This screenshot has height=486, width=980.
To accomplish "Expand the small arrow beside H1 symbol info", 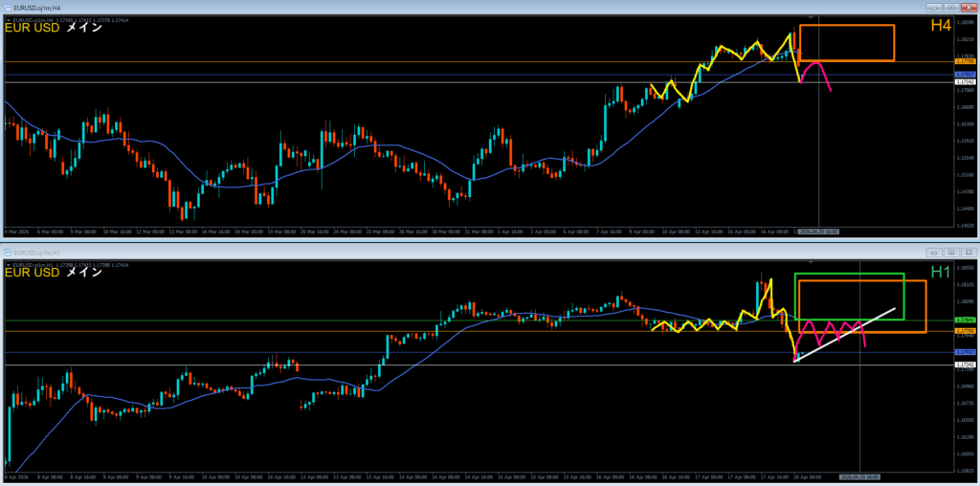I will [6, 264].
